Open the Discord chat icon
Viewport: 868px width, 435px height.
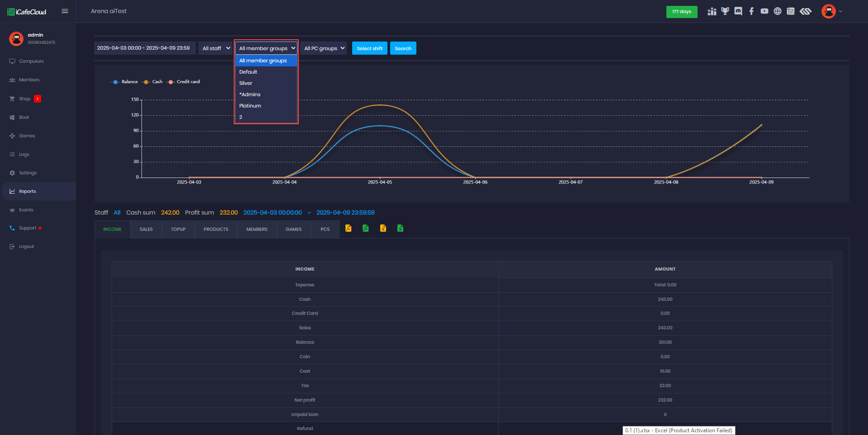tap(738, 11)
